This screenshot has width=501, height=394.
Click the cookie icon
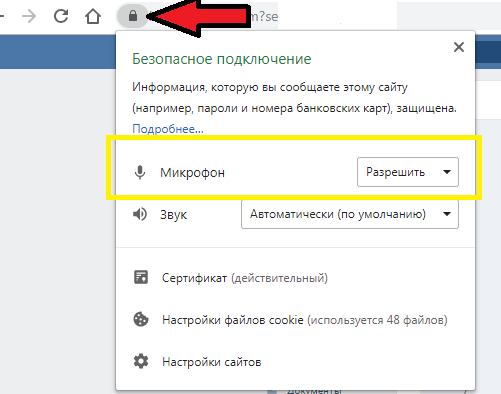[x=141, y=319]
